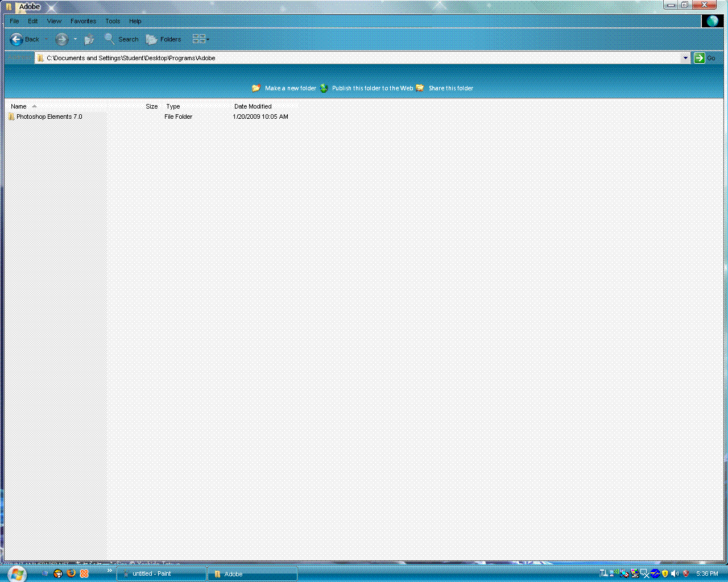The width and height of the screenshot is (728, 582).
Task: Open the Favorites menu
Action: (x=83, y=21)
